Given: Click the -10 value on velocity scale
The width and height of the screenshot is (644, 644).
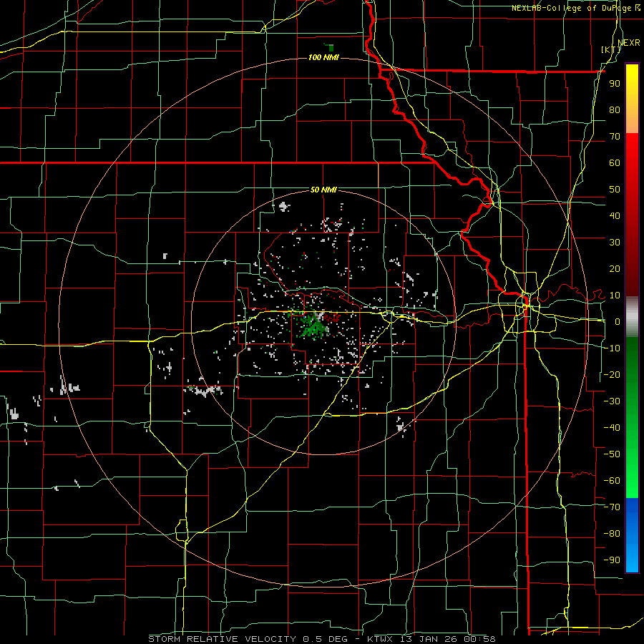Looking at the screenshot, I should [x=612, y=348].
